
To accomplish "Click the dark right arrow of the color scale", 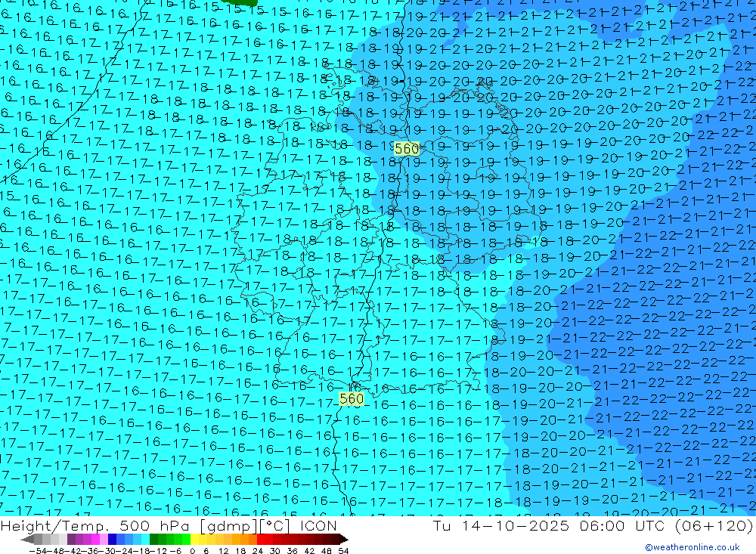I will [x=344, y=540].
